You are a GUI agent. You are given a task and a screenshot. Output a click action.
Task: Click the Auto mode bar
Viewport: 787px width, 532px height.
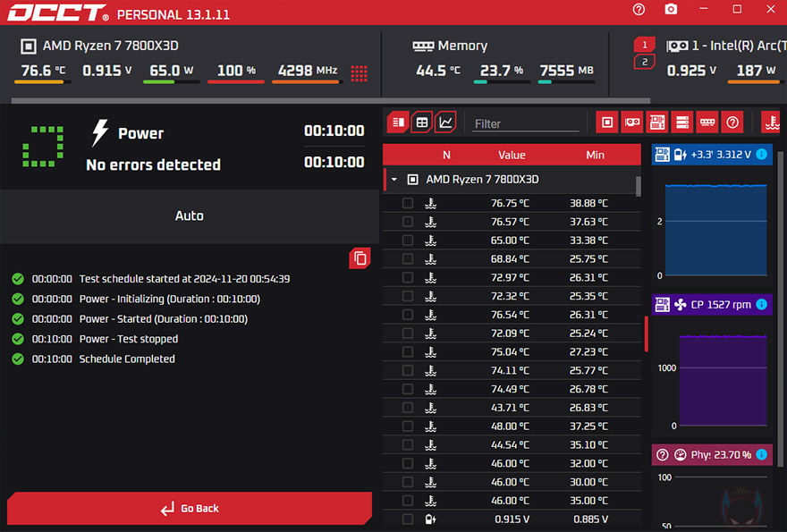point(190,215)
